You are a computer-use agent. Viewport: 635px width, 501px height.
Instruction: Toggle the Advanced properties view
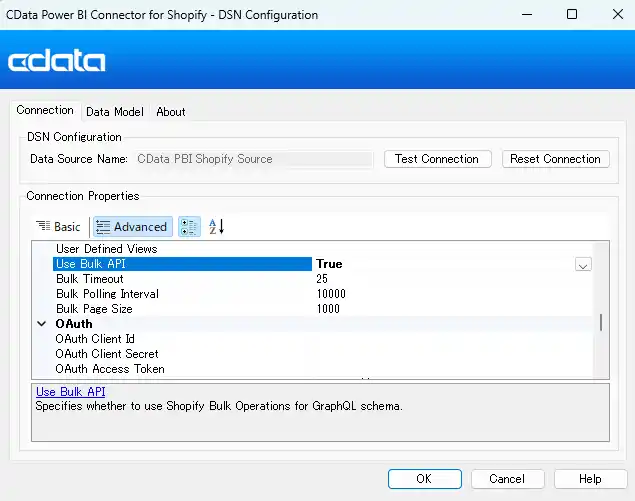coord(132,227)
